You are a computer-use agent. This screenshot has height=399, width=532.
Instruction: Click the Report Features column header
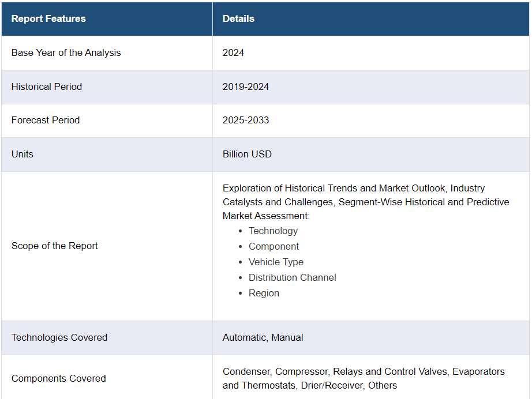tap(48, 18)
